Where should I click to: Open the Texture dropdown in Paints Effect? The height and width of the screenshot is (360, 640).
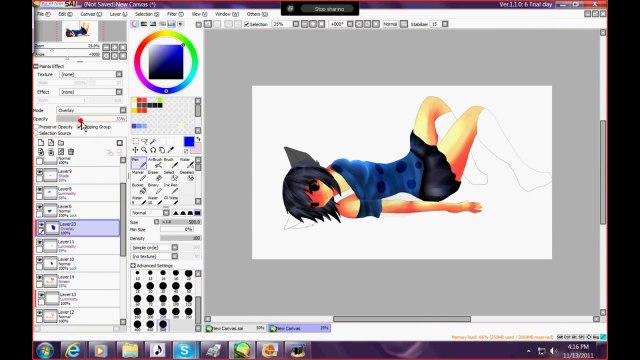click(x=91, y=74)
